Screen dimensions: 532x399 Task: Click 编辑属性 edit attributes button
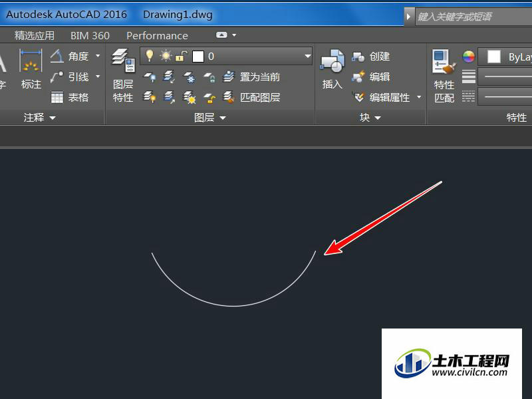coord(381,98)
